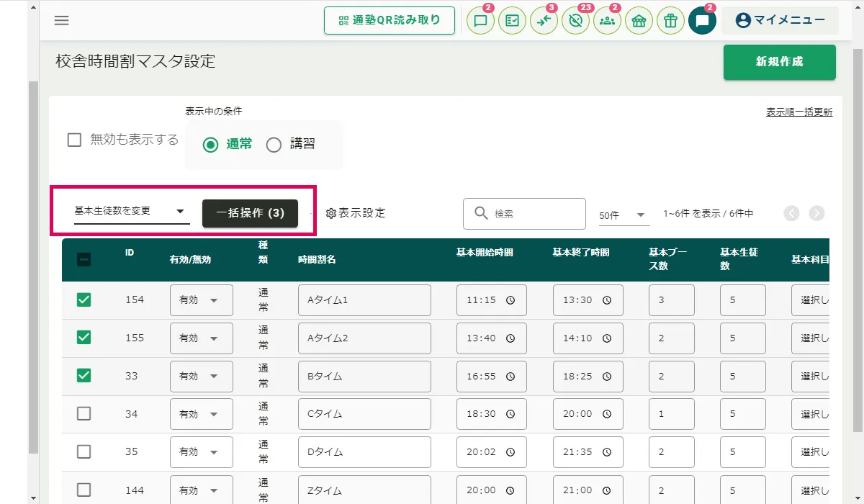The image size is (864, 504).
Task: Open the clock picker for 11:15 start time
Action: tap(510, 300)
